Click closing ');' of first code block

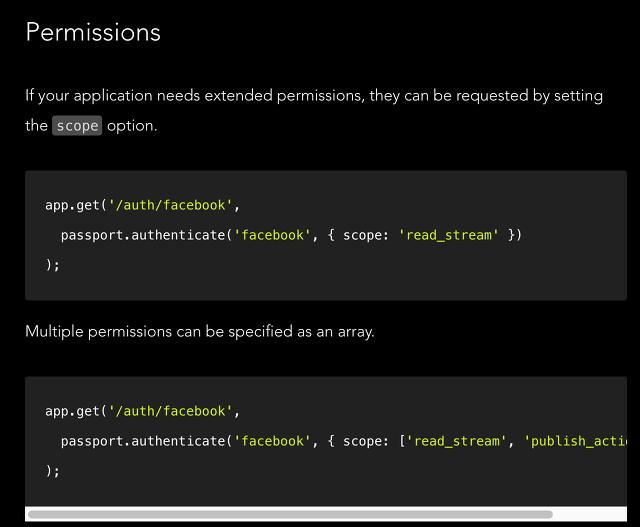point(53,265)
